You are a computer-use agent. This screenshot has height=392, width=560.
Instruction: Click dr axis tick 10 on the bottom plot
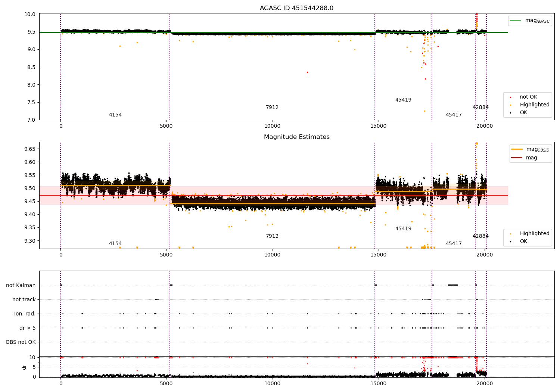click(33, 358)
